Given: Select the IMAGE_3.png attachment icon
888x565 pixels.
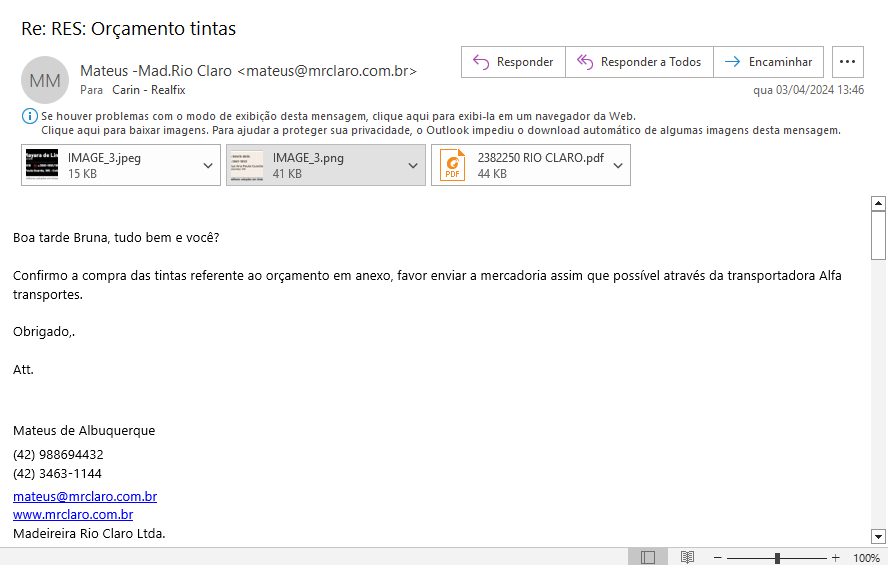Looking at the screenshot, I should coord(246,165).
